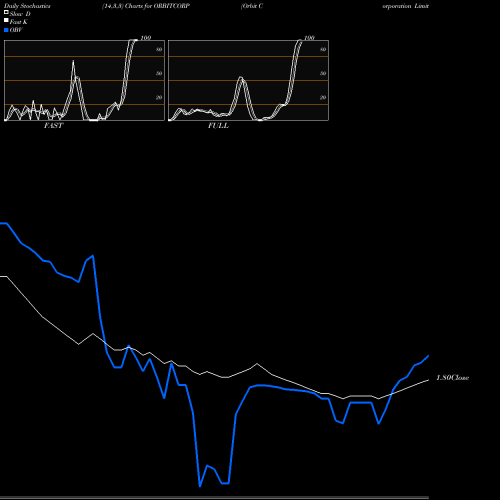Click the Fast K legend swatch
The height and width of the screenshot is (500, 500).
coord(6,20)
